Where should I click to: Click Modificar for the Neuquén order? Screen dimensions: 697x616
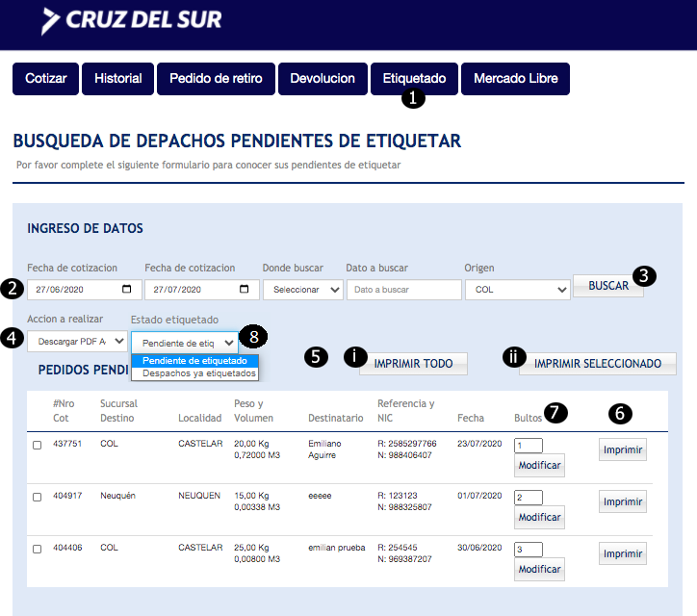(539, 518)
